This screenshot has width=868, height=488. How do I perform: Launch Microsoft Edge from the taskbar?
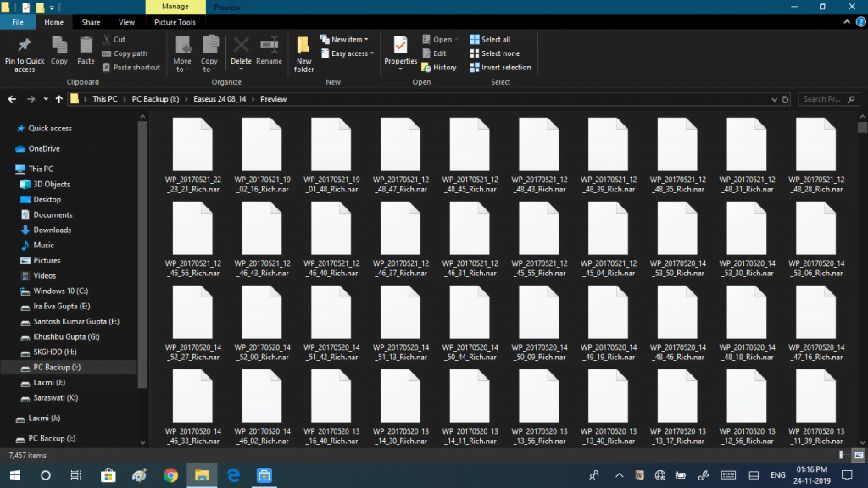point(233,475)
